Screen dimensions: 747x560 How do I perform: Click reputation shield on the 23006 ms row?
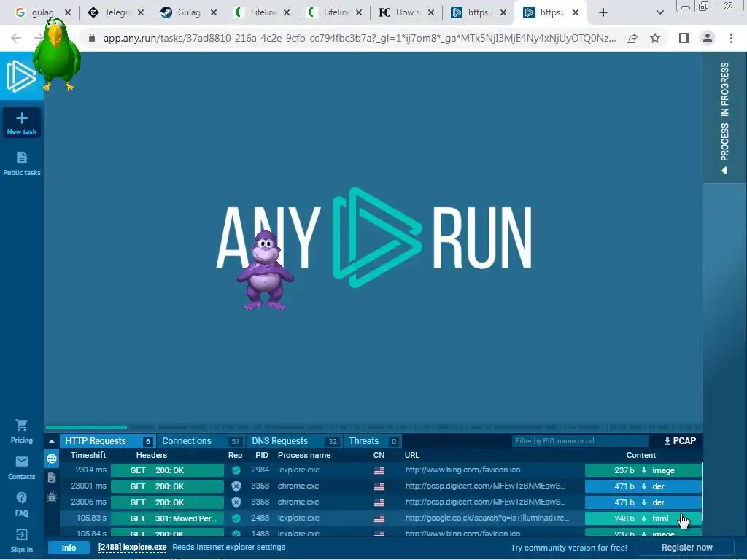pyautogui.click(x=236, y=502)
